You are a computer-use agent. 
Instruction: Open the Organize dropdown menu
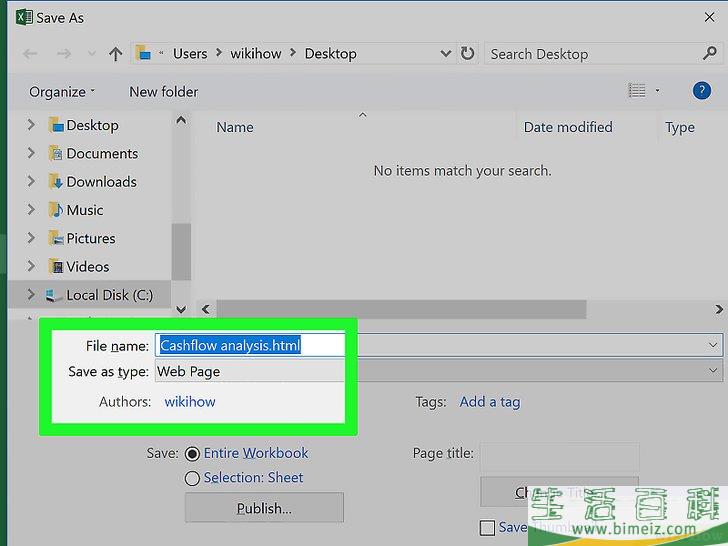(62, 92)
